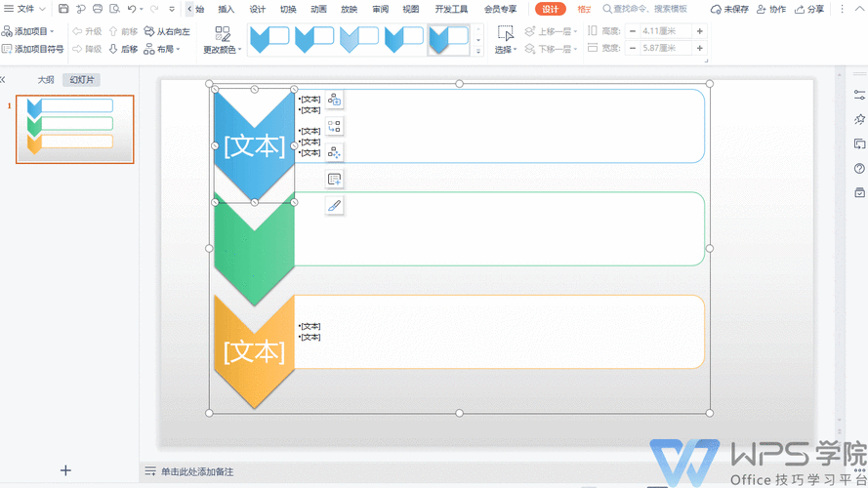Click the Print Preview magnifier icon

point(114,9)
